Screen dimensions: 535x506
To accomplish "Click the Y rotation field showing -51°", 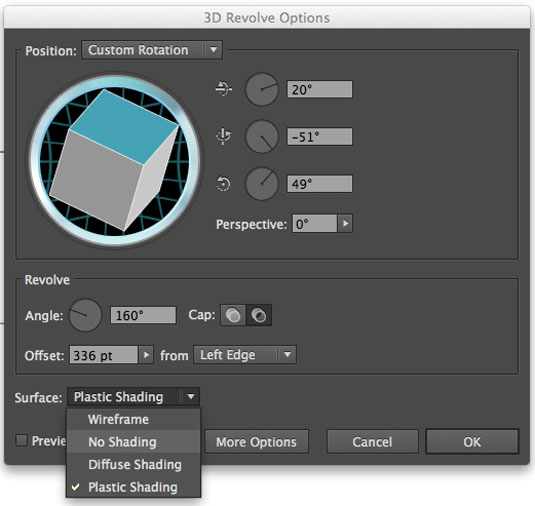I will coord(320,136).
